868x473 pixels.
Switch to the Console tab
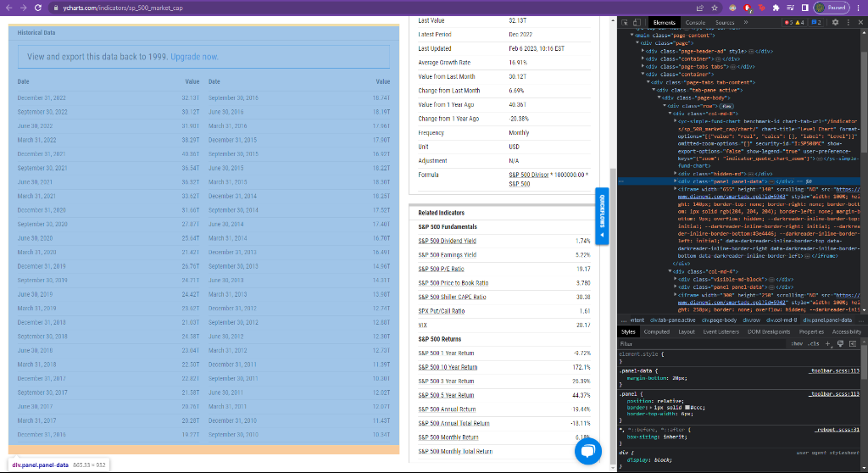[695, 23]
